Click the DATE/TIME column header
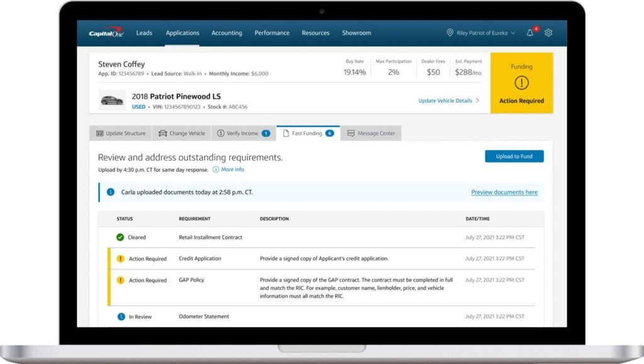 click(478, 219)
